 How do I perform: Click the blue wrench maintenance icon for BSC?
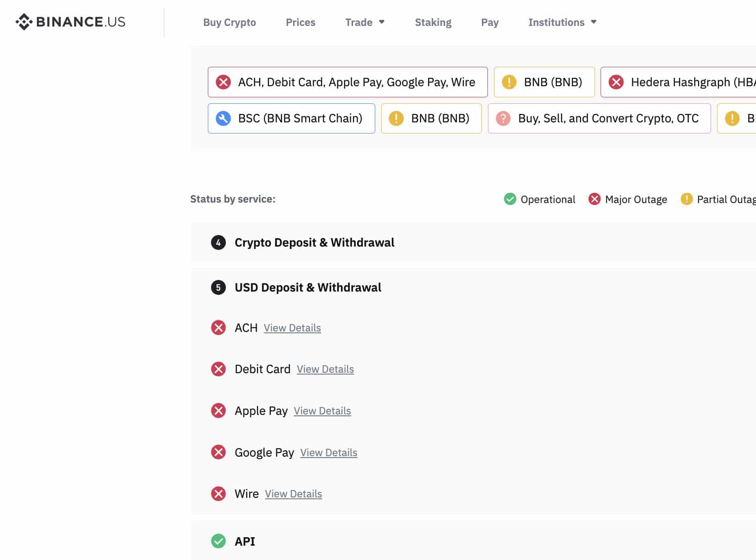pos(223,118)
